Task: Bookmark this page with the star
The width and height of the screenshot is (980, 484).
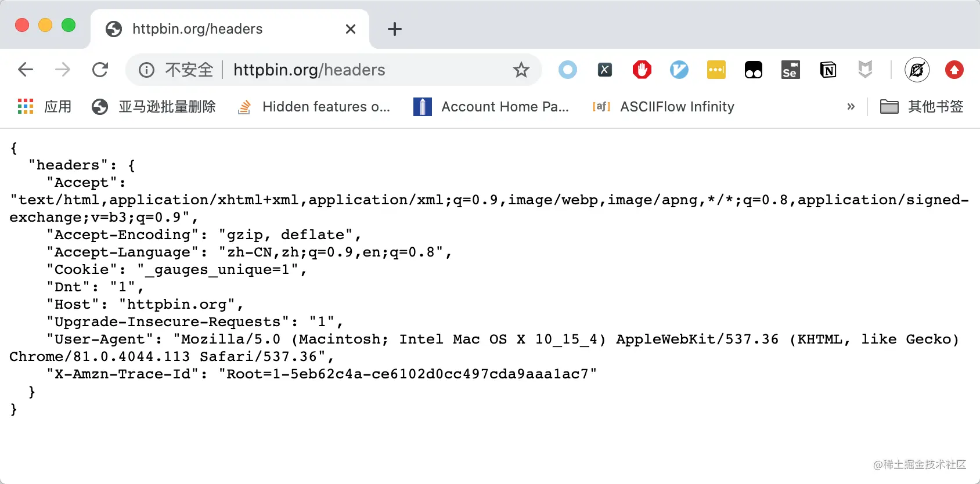Action: coord(521,70)
